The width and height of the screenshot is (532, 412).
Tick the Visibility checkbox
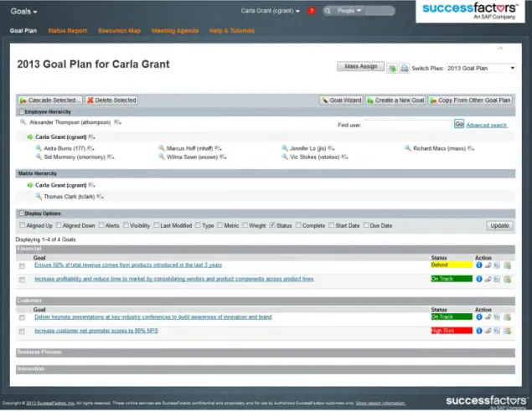tap(126, 225)
